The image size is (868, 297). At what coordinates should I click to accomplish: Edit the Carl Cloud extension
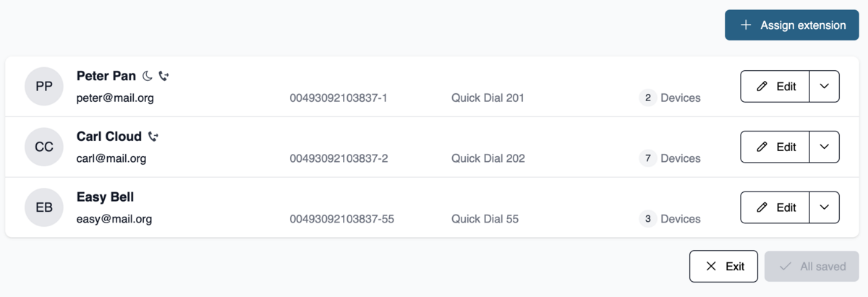coord(775,147)
